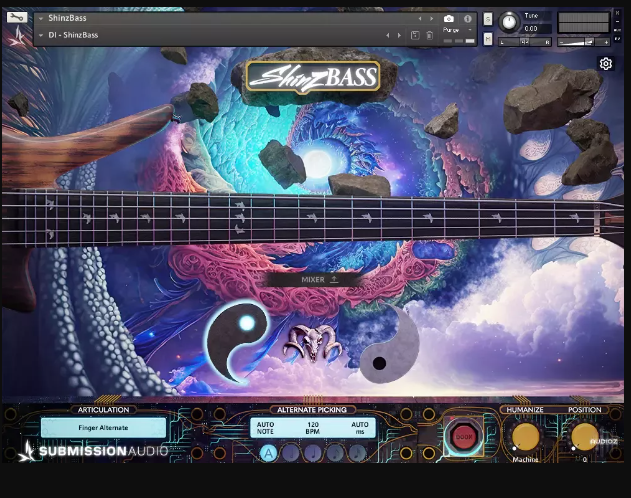The height and width of the screenshot is (498, 631).
Task: Click the ARTICULATION section label
Action: tap(103, 410)
